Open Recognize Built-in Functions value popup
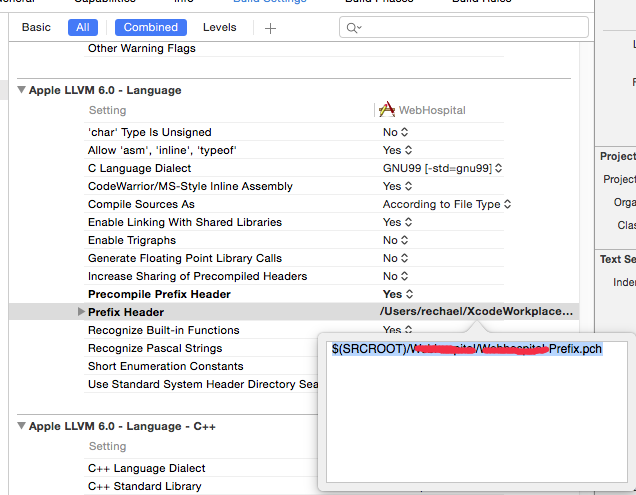 pos(398,329)
